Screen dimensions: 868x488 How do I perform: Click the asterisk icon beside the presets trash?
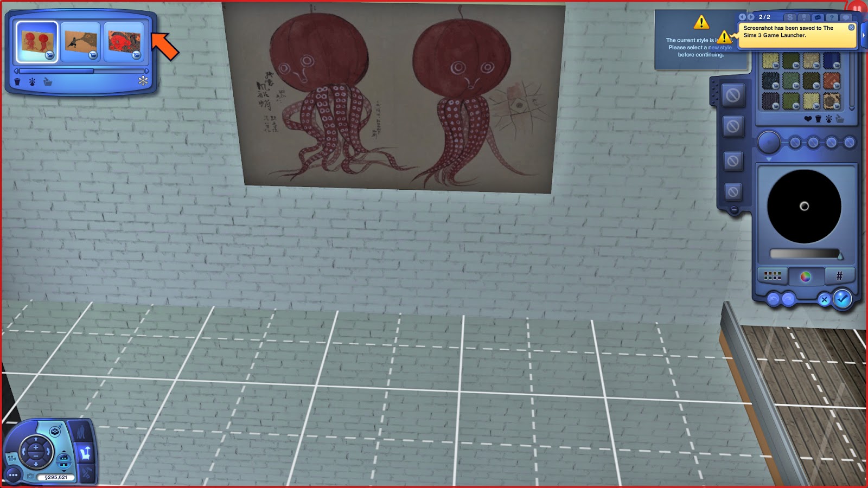pyautogui.click(x=32, y=82)
